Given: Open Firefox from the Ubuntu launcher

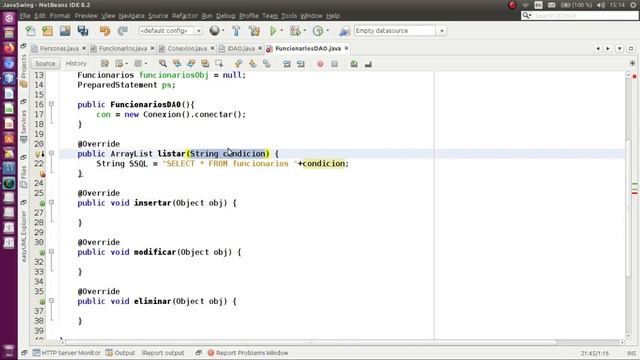Looking at the screenshot, I should [x=9, y=49].
